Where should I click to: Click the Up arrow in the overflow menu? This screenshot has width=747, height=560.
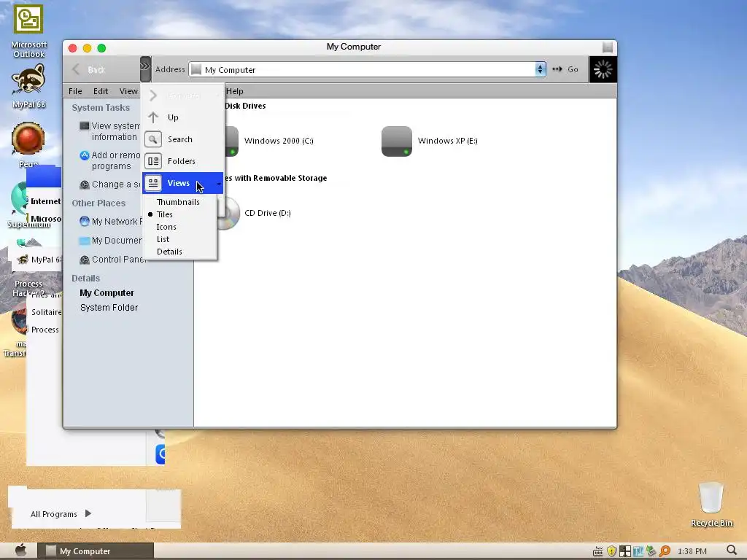click(153, 117)
